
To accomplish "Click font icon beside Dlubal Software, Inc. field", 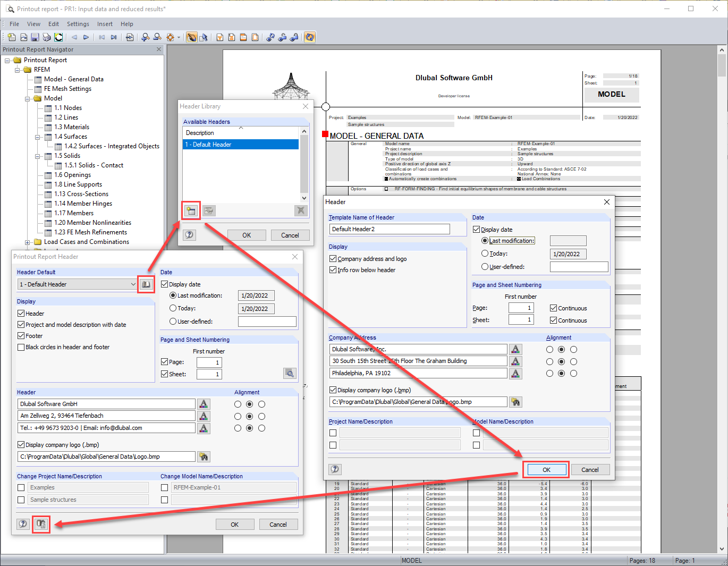I will pos(515,349).
